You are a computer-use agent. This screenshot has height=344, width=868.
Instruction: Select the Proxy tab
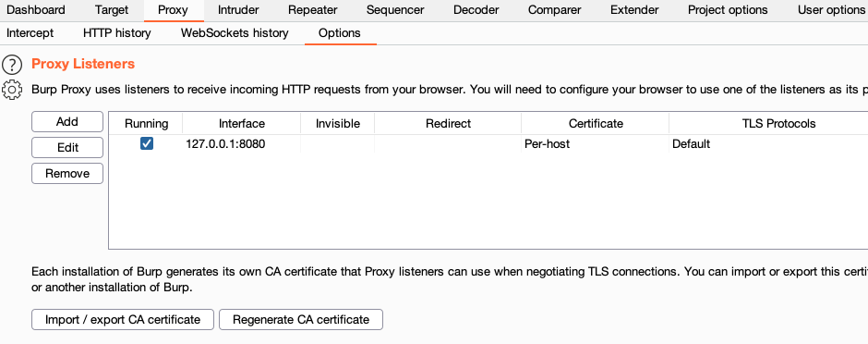click(x=173, y=10)
